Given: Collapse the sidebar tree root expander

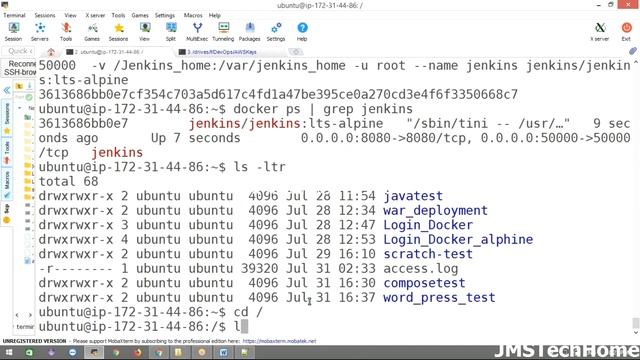Looking at the screenshot, I should click(x=20, y=108).
